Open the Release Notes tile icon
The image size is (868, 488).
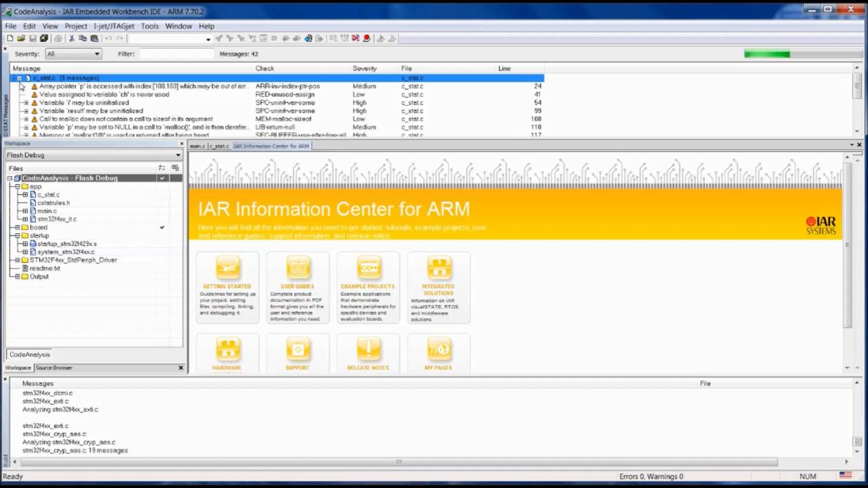368,349
